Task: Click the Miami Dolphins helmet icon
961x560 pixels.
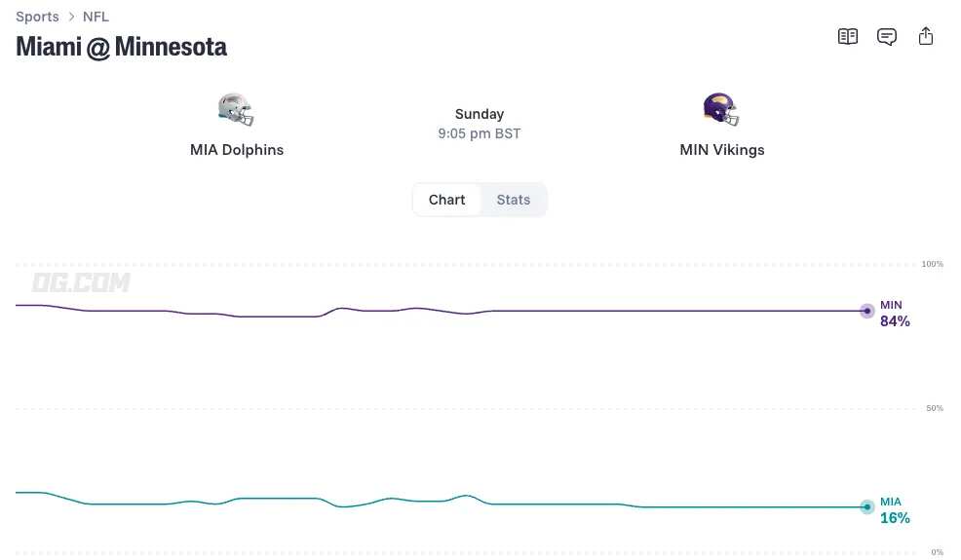Action: click(x=236, y=110)
